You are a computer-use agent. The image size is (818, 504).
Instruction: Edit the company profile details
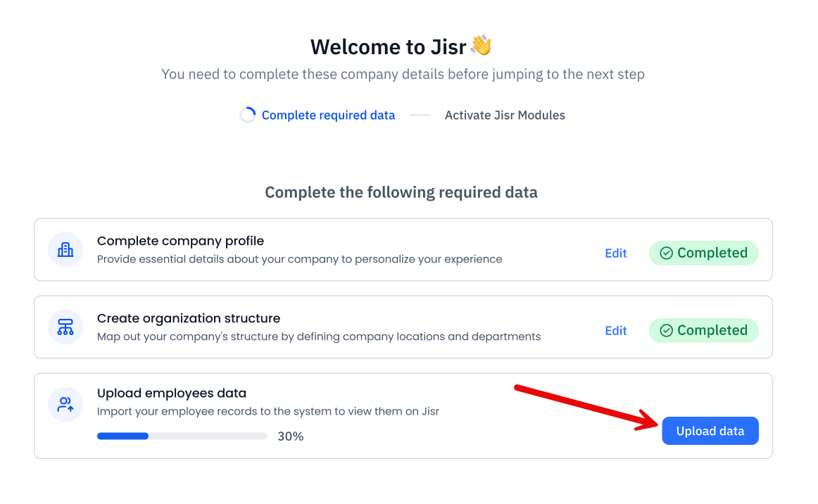615,253
